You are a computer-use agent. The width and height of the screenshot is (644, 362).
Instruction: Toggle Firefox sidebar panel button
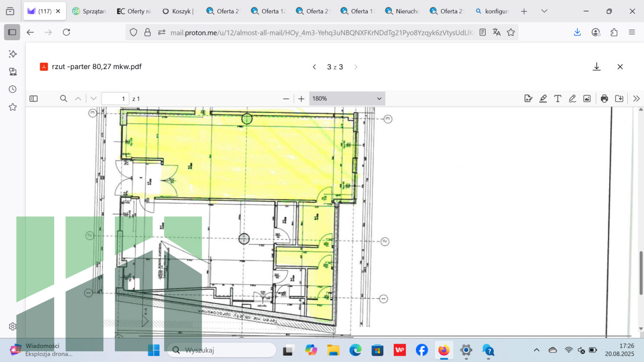[x=12, y=32]
